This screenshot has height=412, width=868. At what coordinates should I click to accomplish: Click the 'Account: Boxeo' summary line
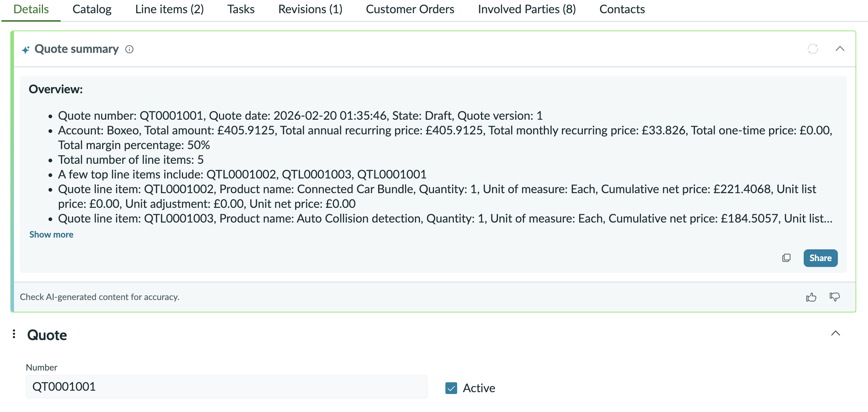tap(445, 138)
